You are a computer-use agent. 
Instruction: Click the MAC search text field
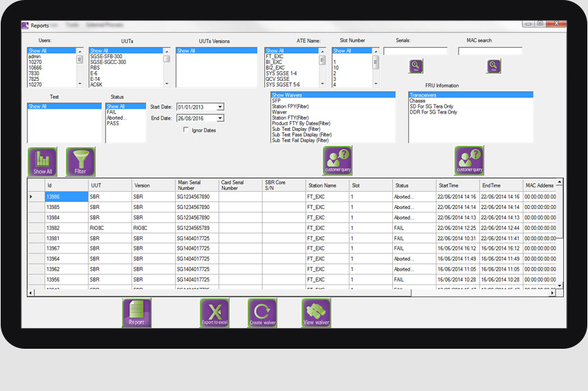click(x=490, y=51)
